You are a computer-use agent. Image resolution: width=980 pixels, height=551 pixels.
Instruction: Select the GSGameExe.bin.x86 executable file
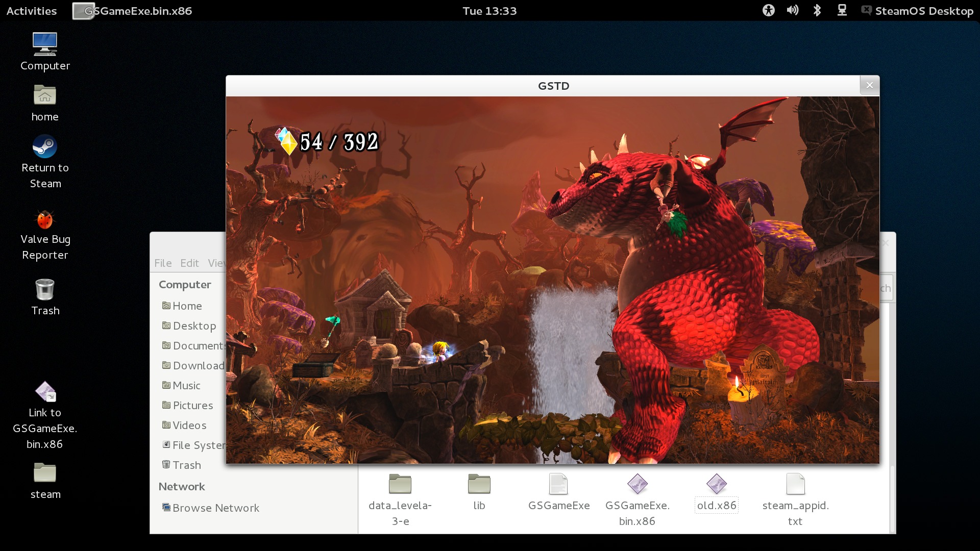[637, 500]
